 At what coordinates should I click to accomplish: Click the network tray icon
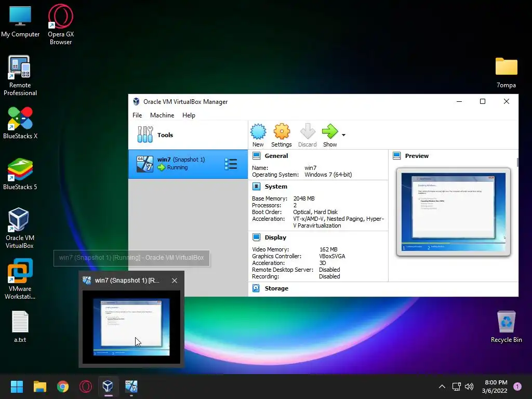456,387
